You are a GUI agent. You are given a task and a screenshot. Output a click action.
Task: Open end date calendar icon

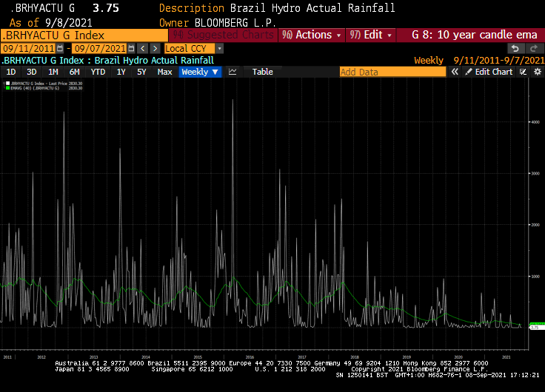coord(131,48)
